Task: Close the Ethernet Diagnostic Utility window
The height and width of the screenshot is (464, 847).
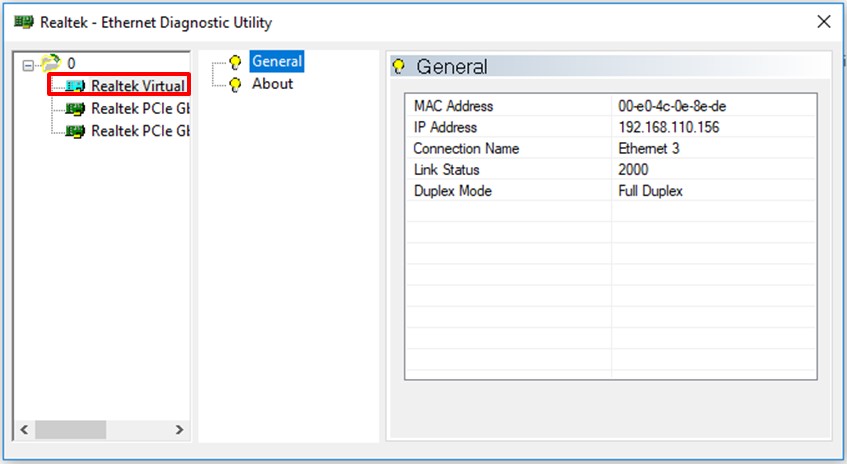Action: point(824,22)
